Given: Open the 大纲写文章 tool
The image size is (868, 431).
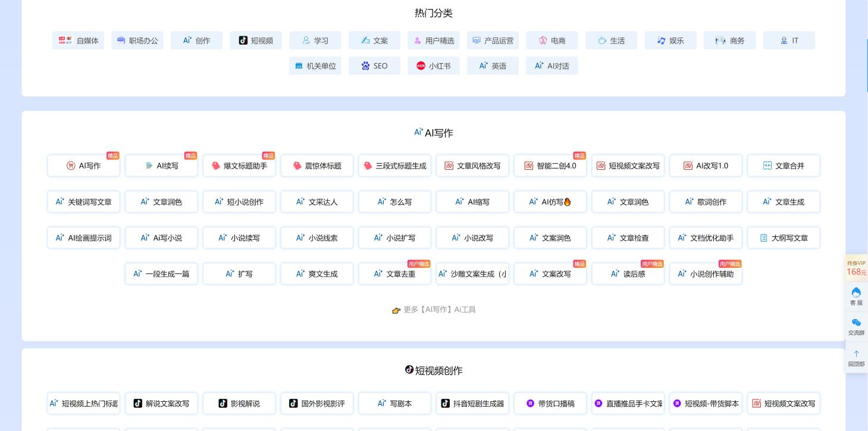Looking at the screenshot, I should point(784,238).
